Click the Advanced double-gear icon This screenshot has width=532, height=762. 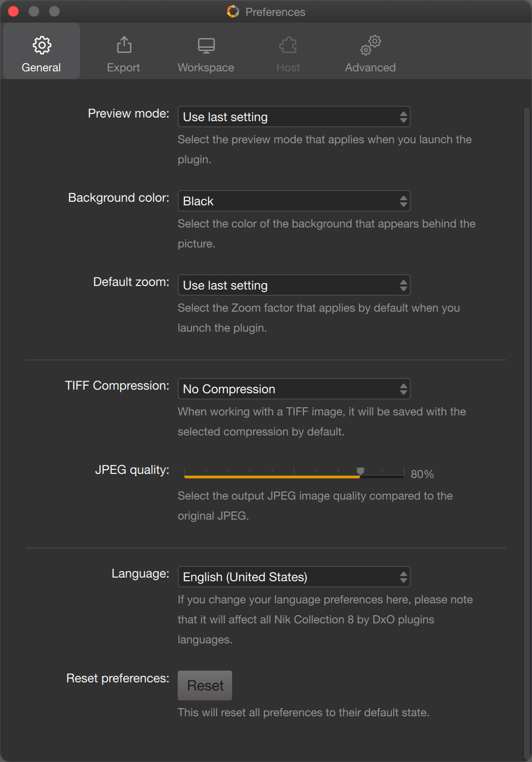click(370, 45)
